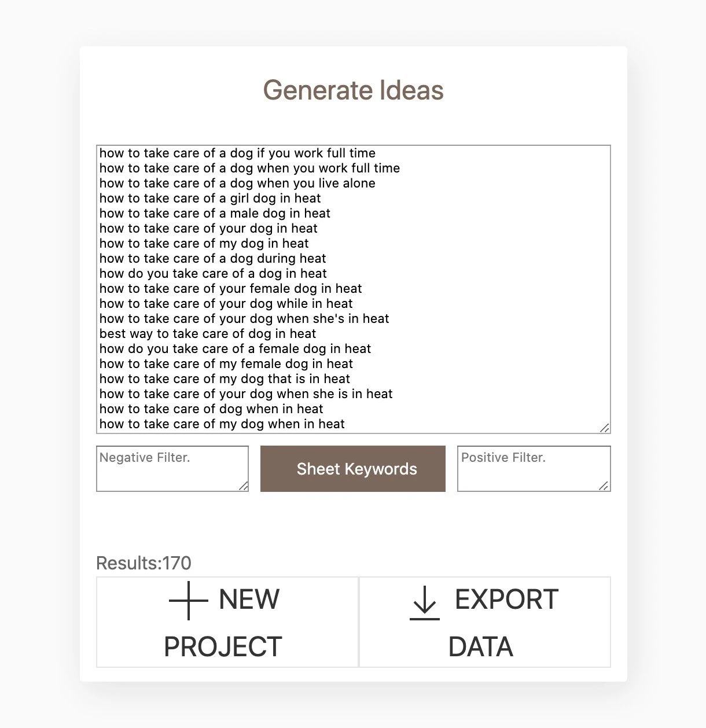Click the "my dog when in heat" line
Screen dimensions: 706x728
click(222, 424)
